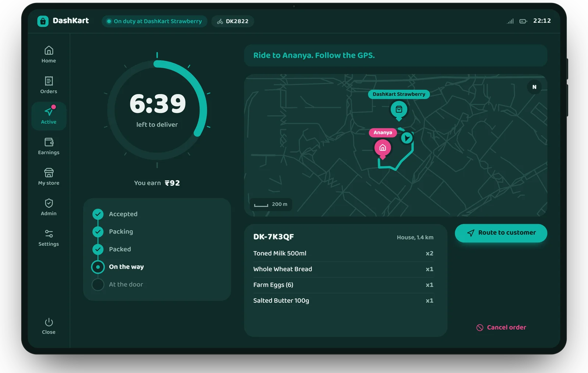Open the Home sidebar section
Image resolution: width=588 pixels, height=373 pixels.
[49, 54]
